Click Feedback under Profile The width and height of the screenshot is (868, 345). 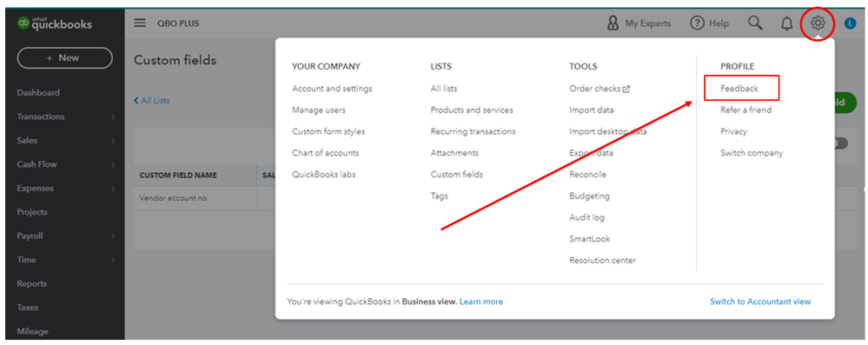tap(739, 89)
